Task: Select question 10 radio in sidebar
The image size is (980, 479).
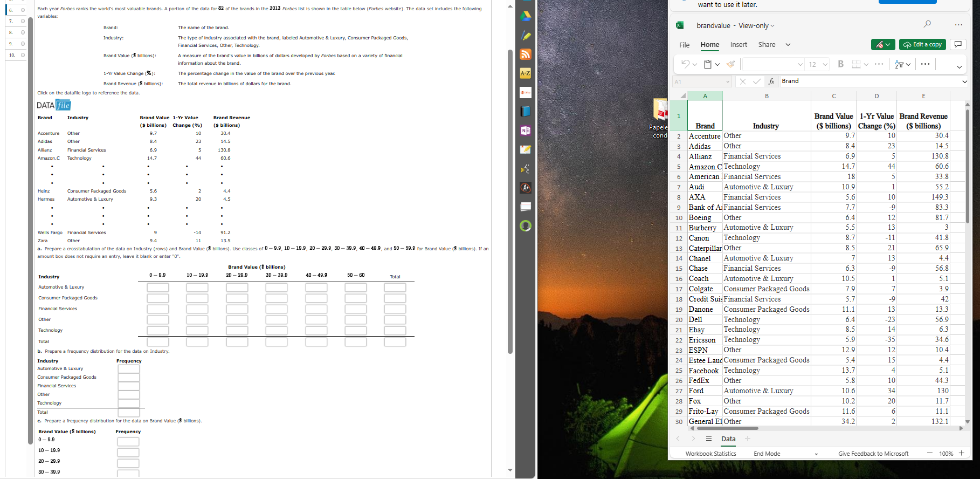Action: pyautogui.click(x=23, y=55)
